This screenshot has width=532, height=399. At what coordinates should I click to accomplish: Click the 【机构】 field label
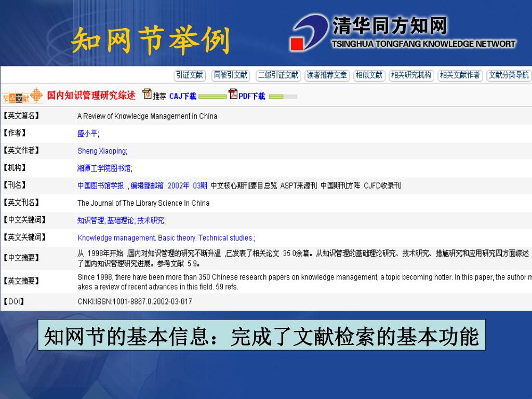point(15,168)
